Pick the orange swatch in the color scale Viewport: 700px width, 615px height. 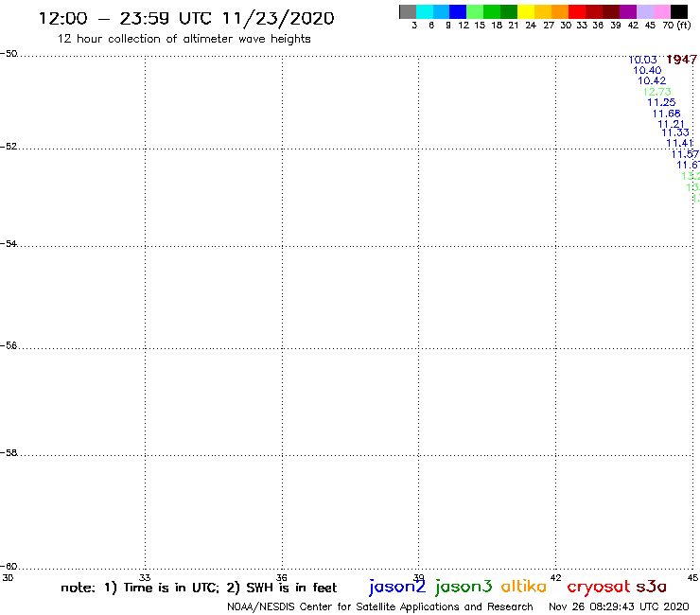coord(560,11)
